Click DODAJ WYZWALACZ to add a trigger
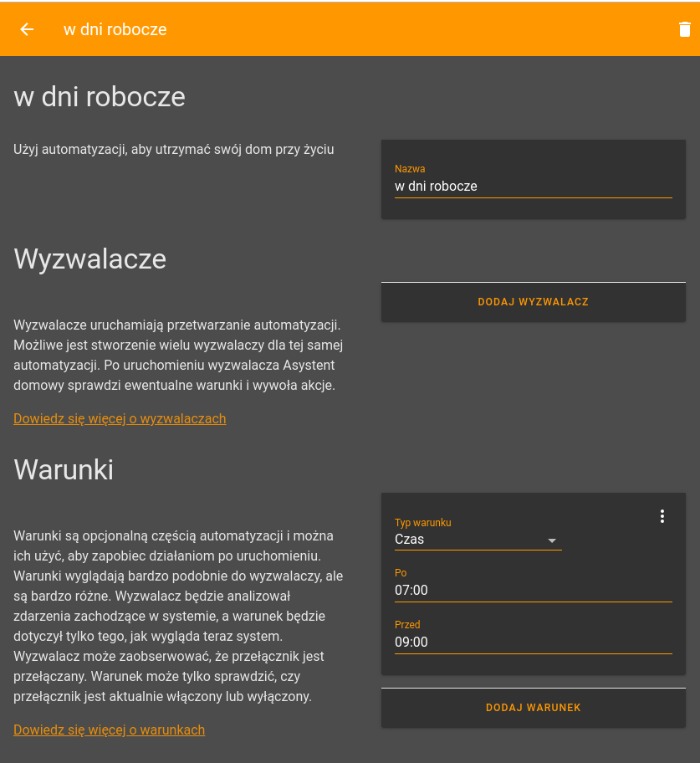Screen dimensions: 700x763 [533, 302]
